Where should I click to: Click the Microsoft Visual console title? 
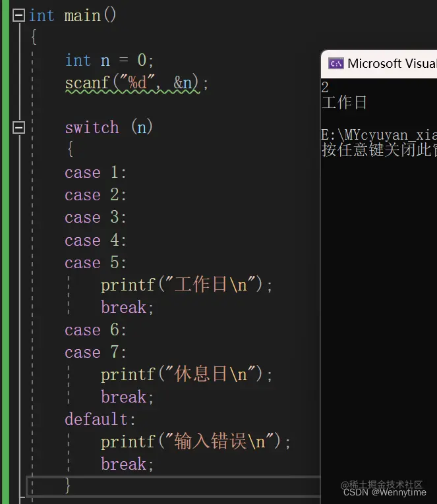pos(392,64)
